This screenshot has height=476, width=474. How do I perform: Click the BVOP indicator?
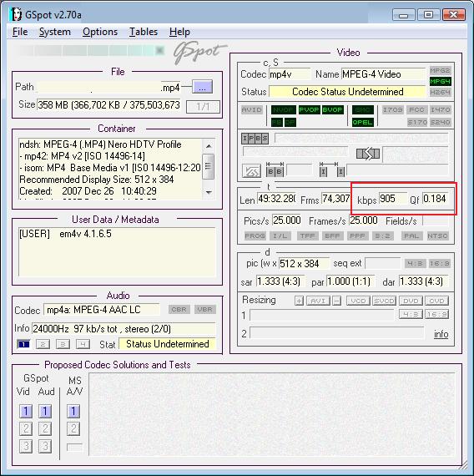333,109
